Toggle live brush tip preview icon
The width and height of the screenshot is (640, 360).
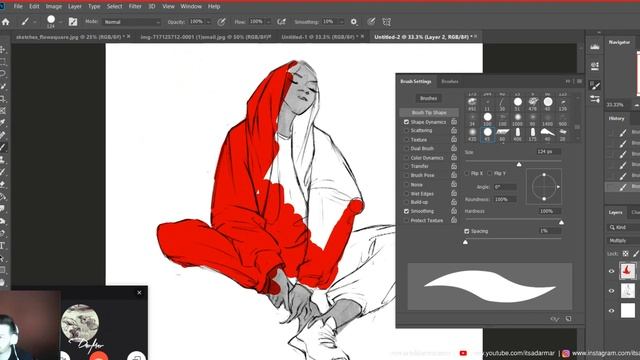coord(554,319)
